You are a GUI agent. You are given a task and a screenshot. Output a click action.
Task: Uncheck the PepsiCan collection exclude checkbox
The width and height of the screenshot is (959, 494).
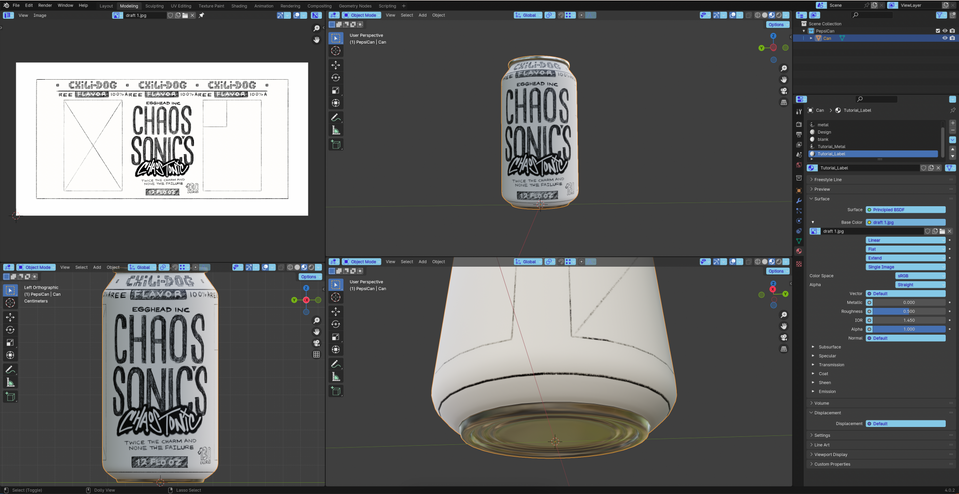click(938, 31)
